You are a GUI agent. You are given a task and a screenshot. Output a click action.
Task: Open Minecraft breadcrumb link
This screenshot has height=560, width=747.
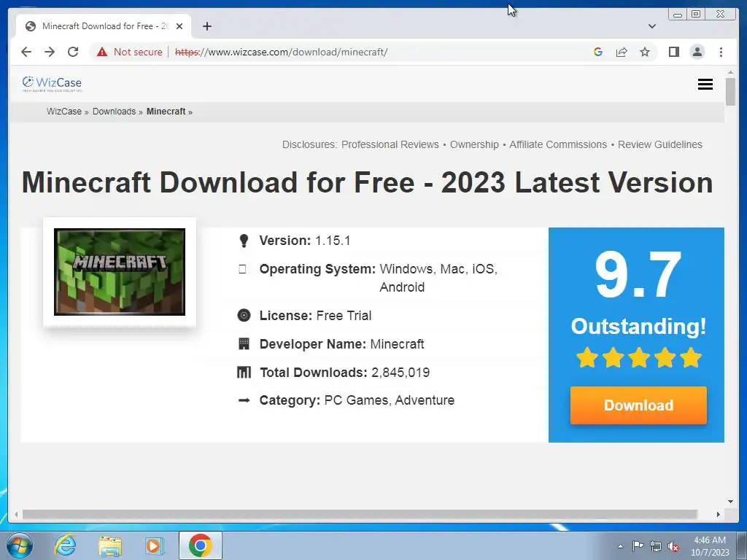(166, 112)
